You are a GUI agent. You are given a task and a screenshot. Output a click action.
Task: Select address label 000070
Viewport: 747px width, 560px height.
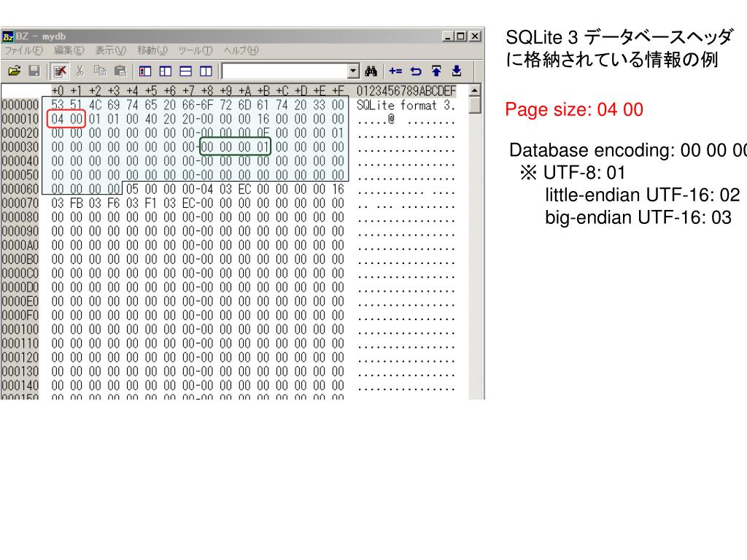[x=20, y=203]
